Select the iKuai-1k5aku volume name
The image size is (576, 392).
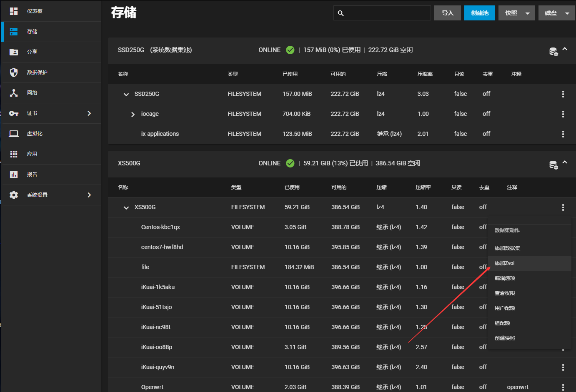(158, 287)
